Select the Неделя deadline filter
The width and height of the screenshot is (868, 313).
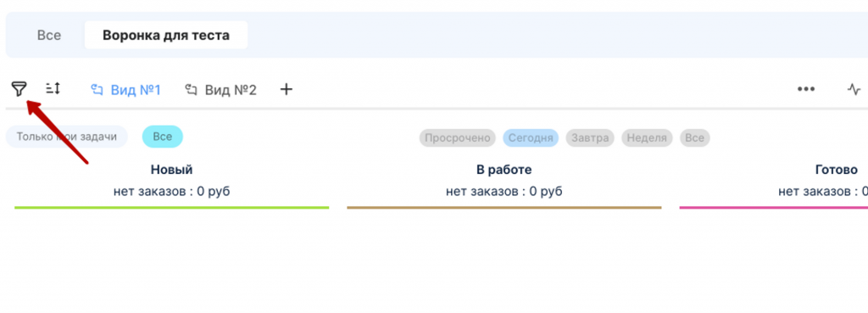point(647,138)
